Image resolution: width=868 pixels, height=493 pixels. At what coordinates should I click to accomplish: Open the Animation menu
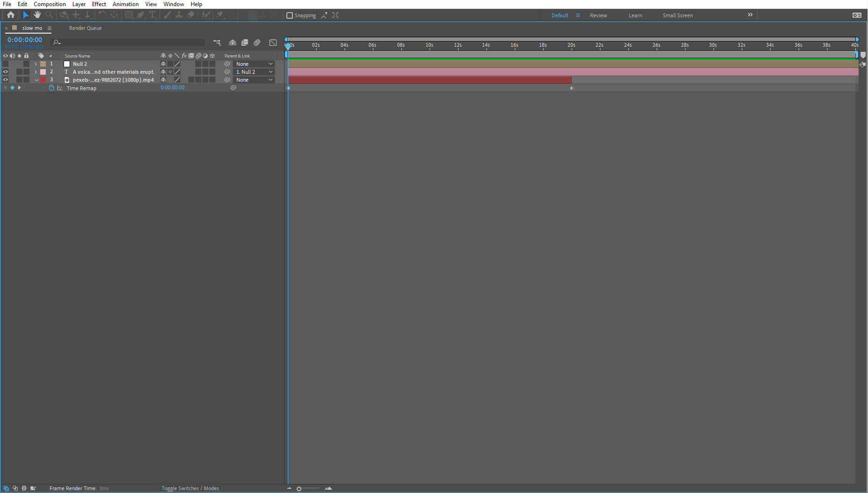125,4
